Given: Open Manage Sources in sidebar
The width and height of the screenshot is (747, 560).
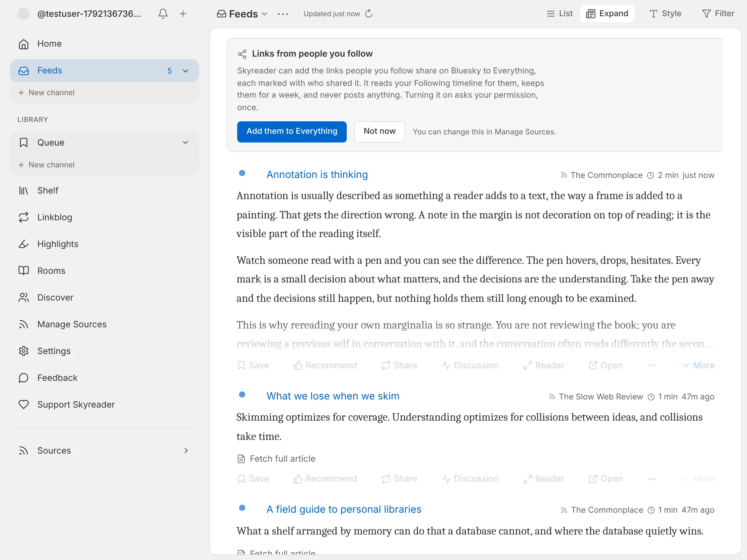Looking at the screenshot, I should pyautogui.click(x=104, y=324).
